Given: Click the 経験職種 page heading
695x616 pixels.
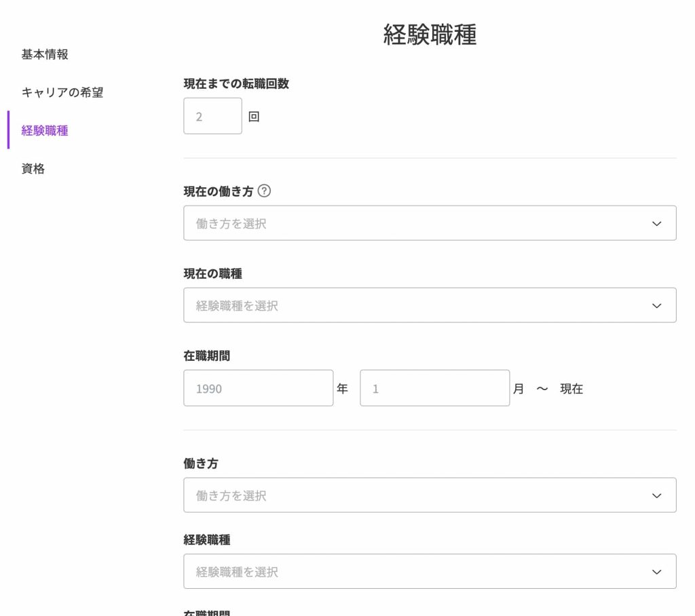Looking at the screenshot, I should [430, 35].
